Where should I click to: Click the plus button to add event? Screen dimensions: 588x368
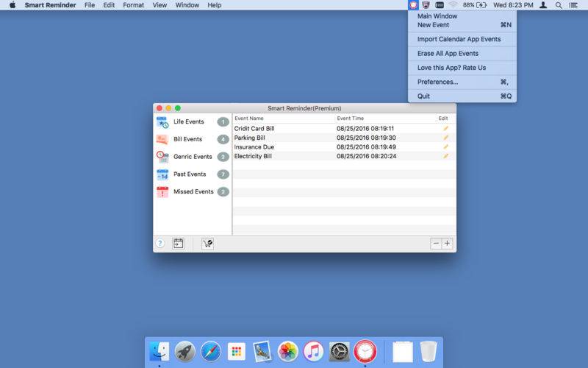tap(447, 244)
